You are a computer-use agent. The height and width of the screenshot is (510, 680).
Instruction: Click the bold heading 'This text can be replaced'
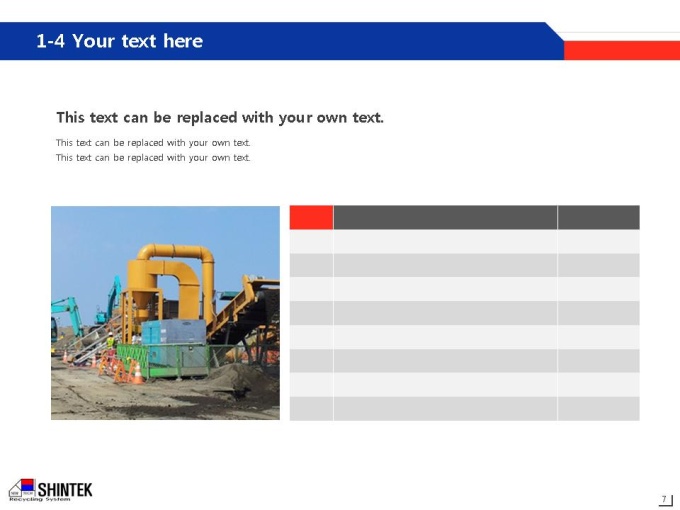click(220, 118)
